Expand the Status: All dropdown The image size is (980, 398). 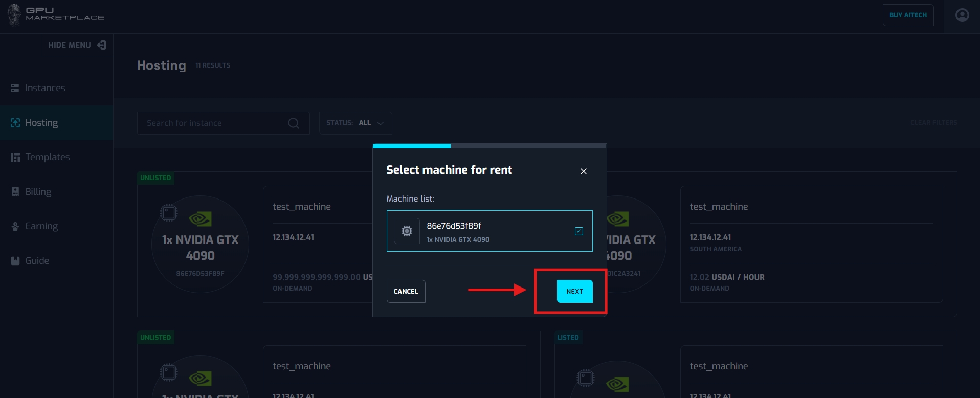click(355, 123)
